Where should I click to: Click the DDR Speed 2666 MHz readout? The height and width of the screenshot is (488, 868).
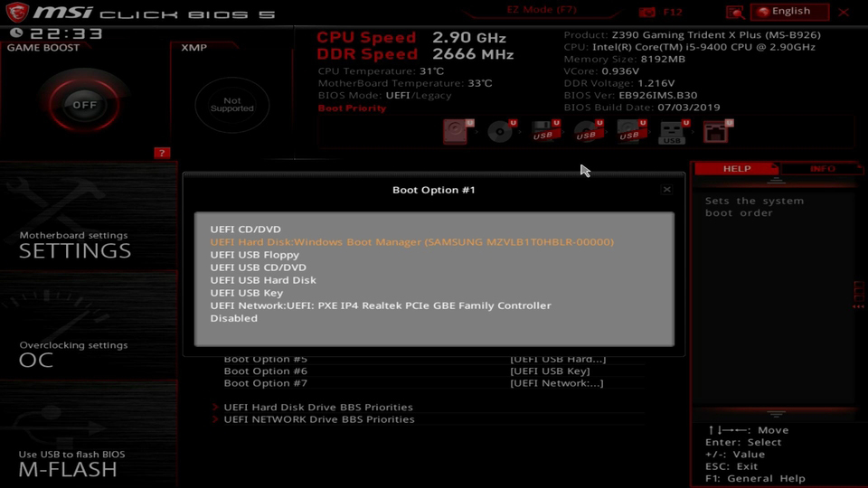[x=415, y=54]
